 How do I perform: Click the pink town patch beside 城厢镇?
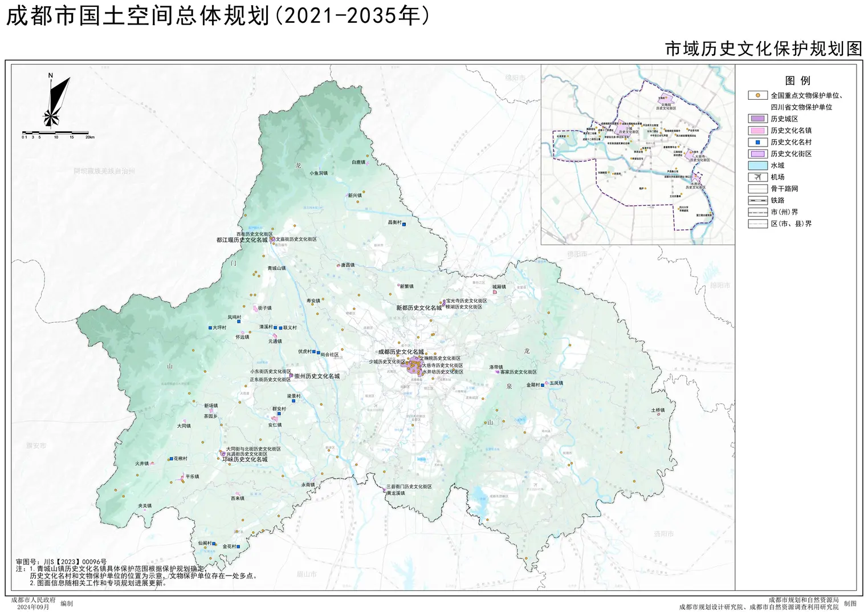coord(495,291)
